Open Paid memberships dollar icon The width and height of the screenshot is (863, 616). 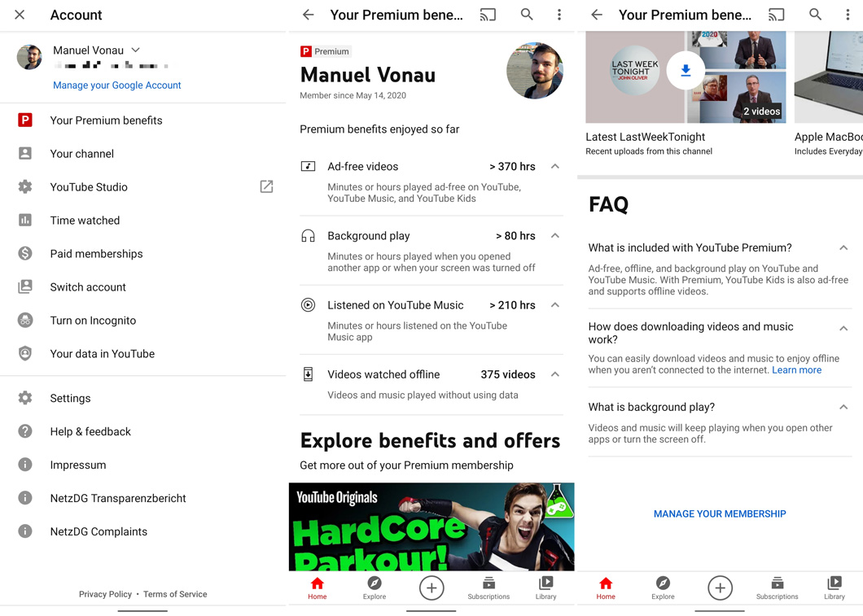pos(24,254)
